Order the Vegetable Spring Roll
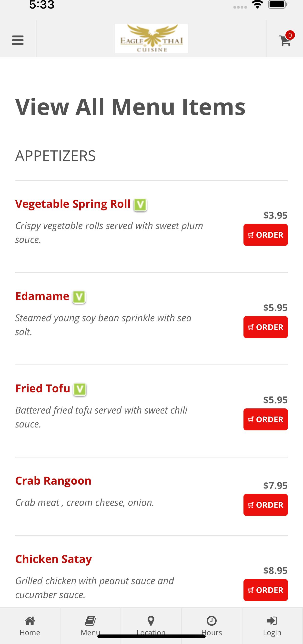 (265, 235)
